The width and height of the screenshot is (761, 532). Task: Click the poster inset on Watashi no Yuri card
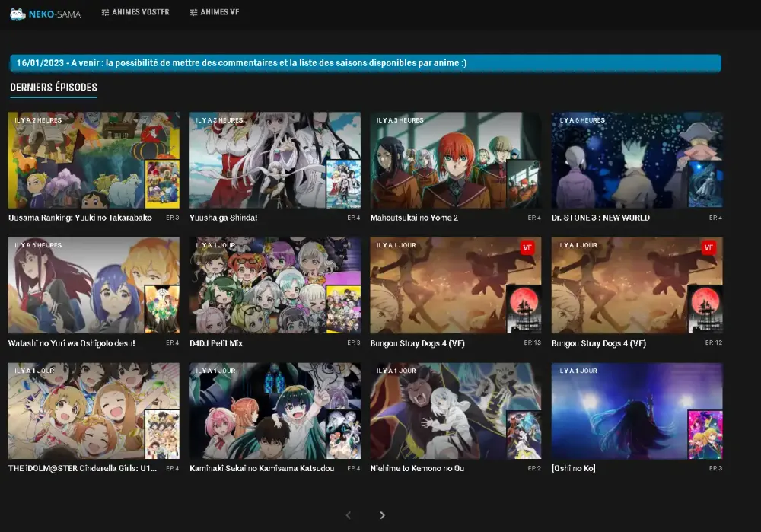point(162,309)
